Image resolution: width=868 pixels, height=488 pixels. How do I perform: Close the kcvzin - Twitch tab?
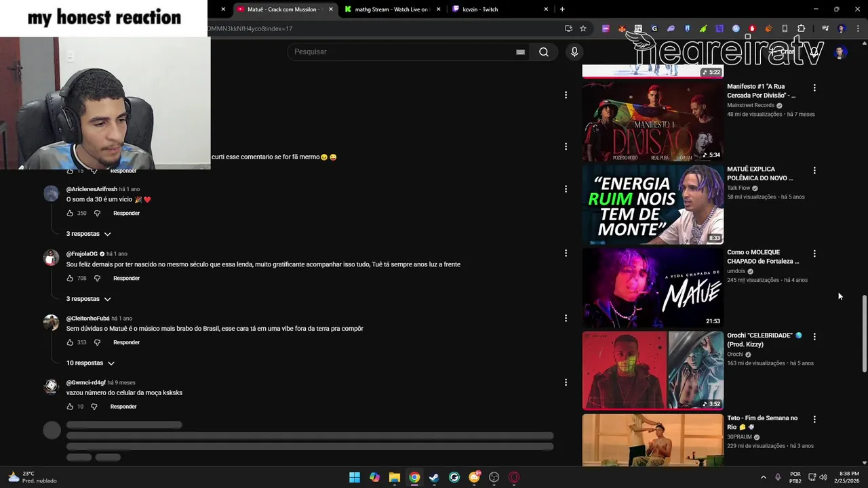coord(546,9)
